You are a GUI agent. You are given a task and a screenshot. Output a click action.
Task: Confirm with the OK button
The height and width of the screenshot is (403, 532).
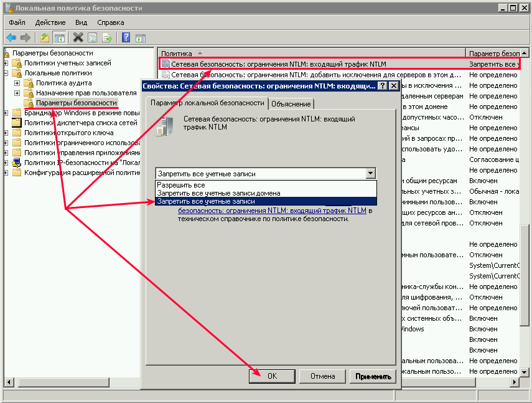[272, 376]
